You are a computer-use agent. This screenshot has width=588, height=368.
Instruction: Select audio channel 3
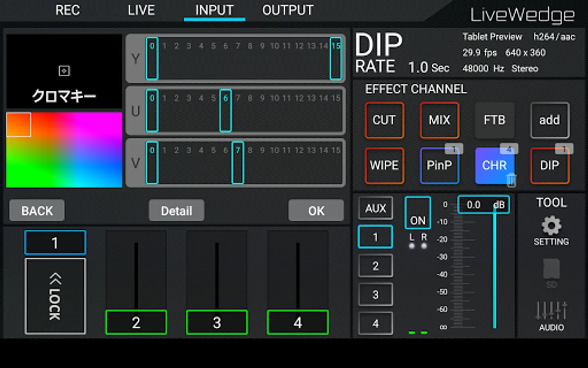pos(376,294)
